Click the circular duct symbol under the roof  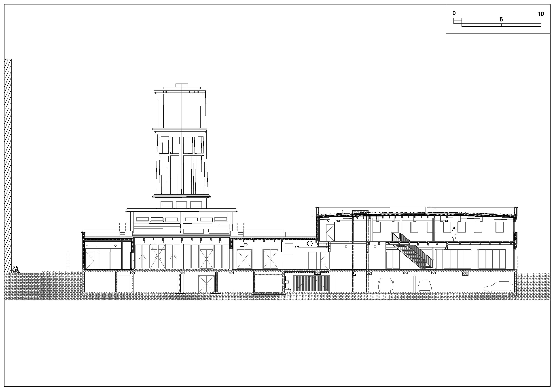point(310,243)
